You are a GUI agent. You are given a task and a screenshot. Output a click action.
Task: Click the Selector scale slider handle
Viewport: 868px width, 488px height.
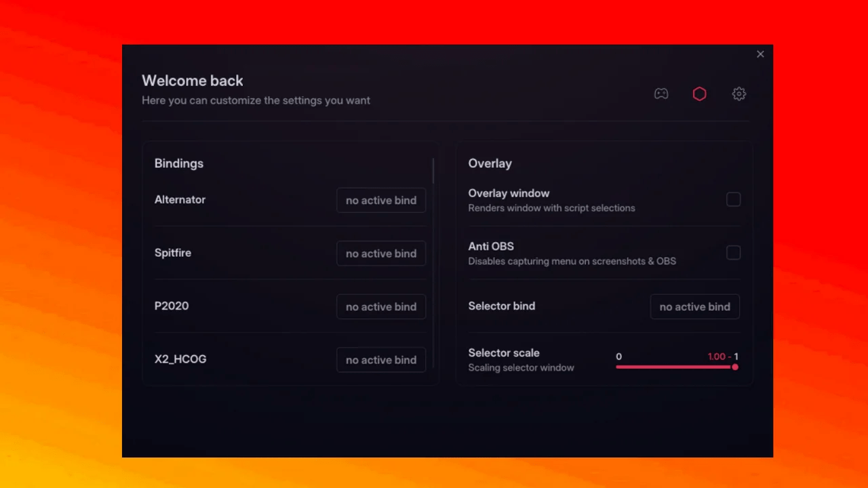coord(735,367)
